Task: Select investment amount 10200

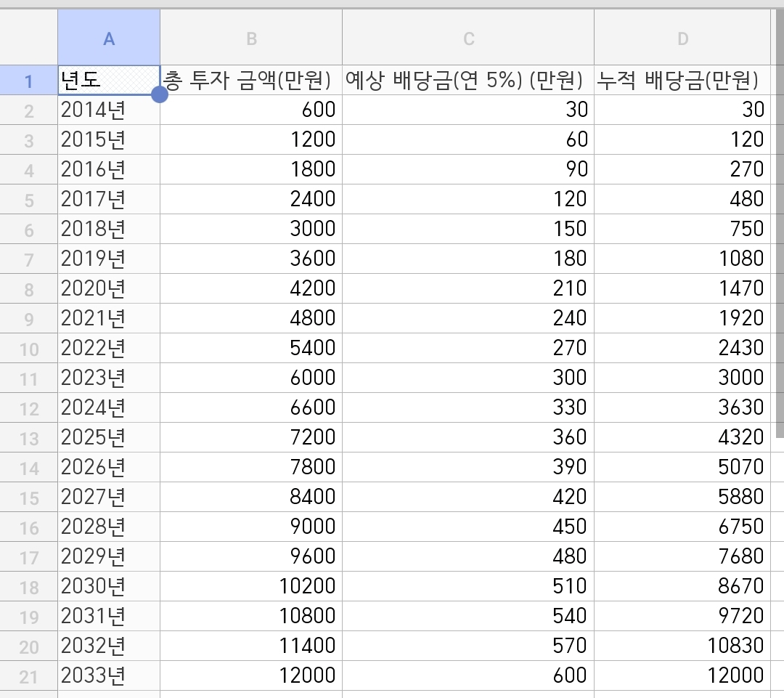Action: pyautogui.click(x=251, y=586)
